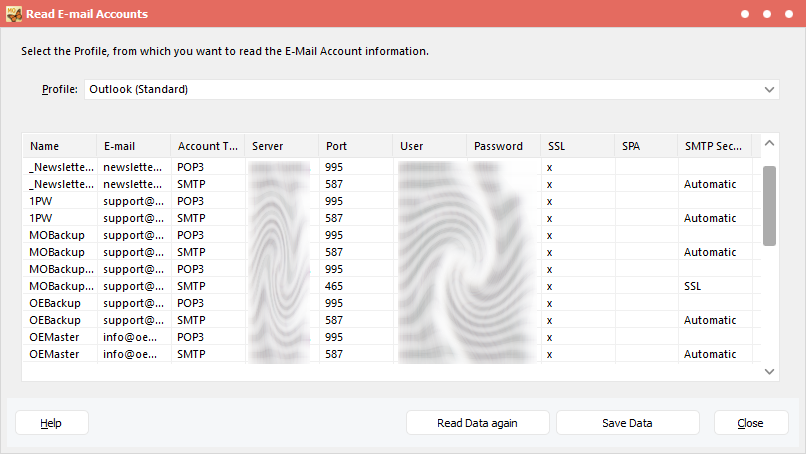Click the scroll down arrow of list
The width and height of the screenshot is (806, 454).
pyautogui.click(x=769, y=371)
